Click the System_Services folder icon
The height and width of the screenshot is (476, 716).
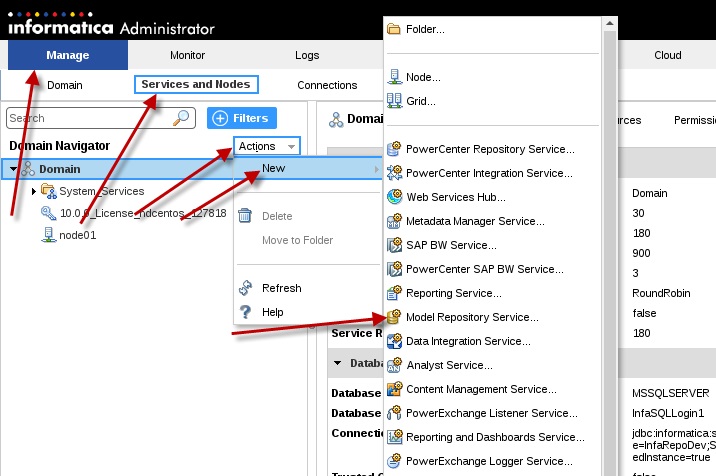pos(48,190)
